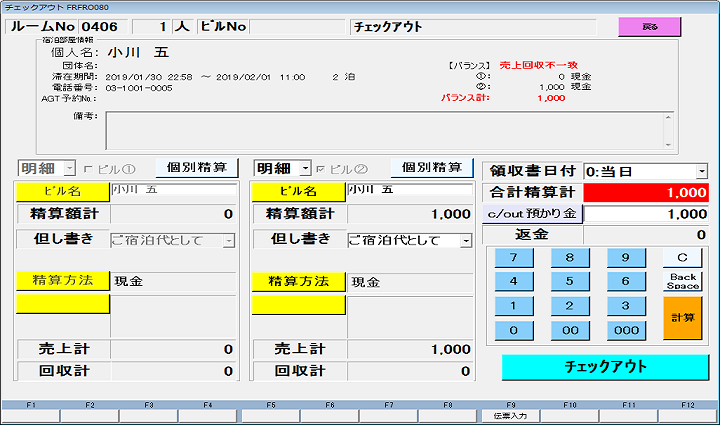The width and height of the screenshot is (720, 425).
Task: Click right bill name field 小川 五
Action: point(410,190)
